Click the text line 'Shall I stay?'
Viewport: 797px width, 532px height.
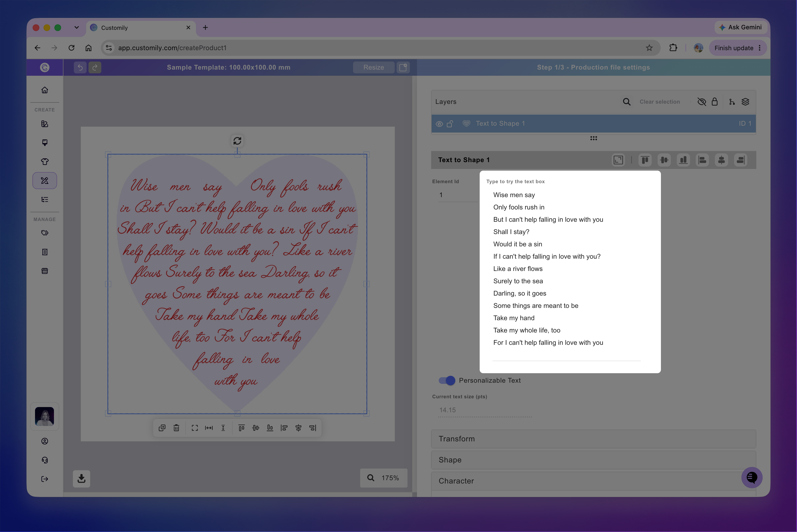pos(511,232)
